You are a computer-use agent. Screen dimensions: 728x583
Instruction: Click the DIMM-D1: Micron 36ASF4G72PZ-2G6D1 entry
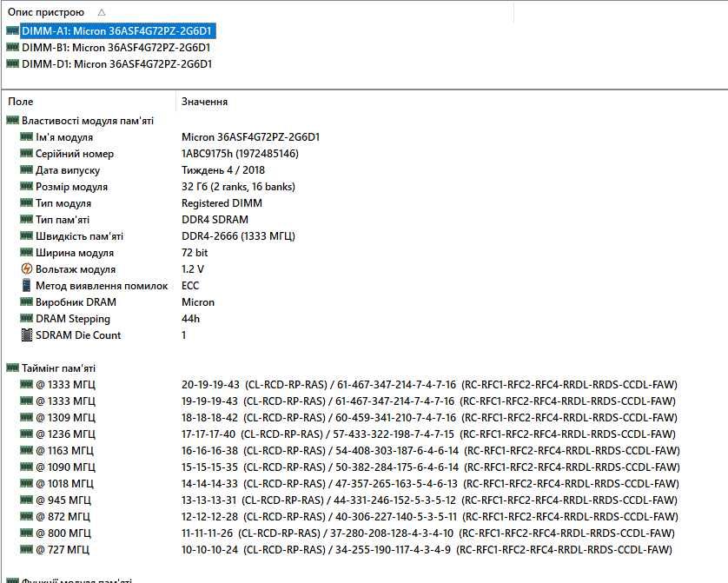coord(117,64)
